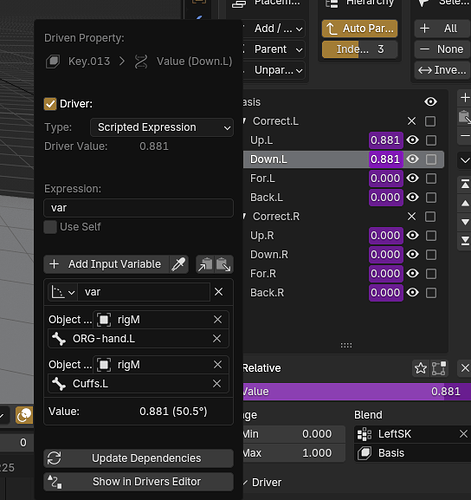Click the shape key lock star icon
Viewport: 471px width, 500px height.
pyautogui.click(x=421, y=368)
